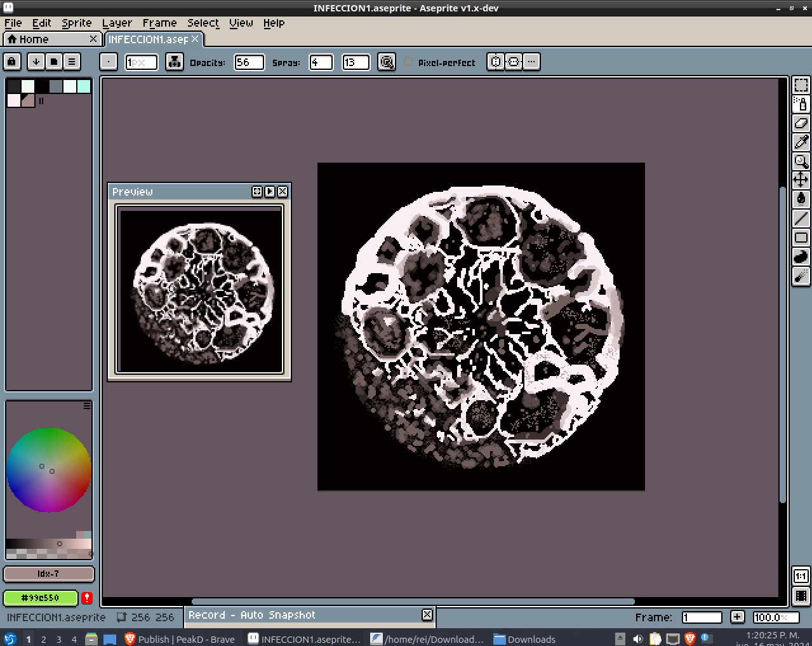This screenshot has width=812, height=646.
Task: Toggle the 1:1 preview button
Action: tap(801, 576)
